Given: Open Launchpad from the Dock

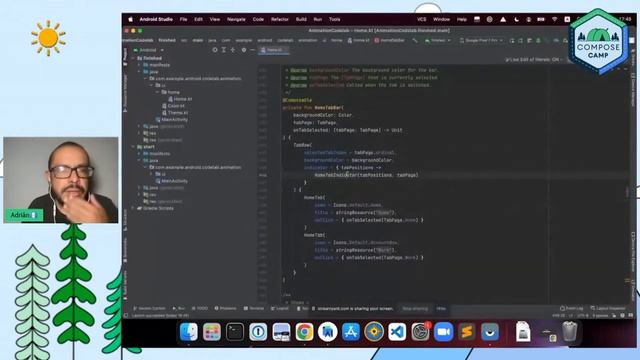Looking at the screenshot, I should point(212,332).
